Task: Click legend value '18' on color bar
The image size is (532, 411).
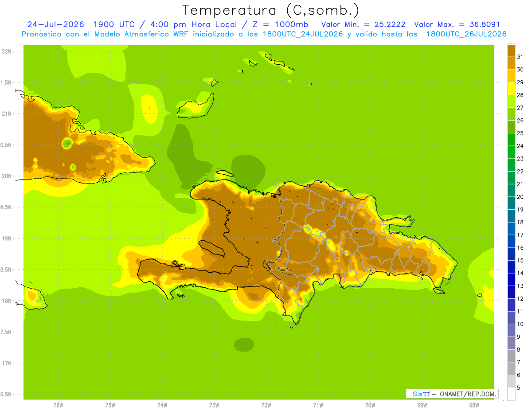Action: [520, 222]
